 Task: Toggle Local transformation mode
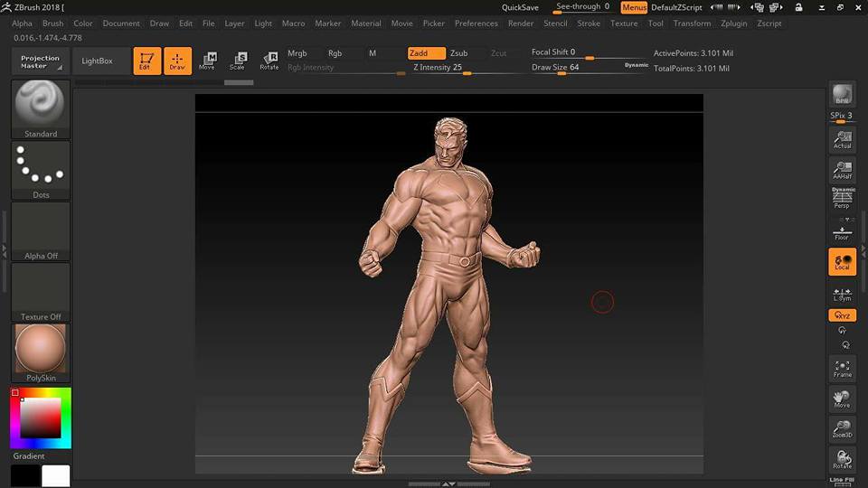click(x=843, y=262)
